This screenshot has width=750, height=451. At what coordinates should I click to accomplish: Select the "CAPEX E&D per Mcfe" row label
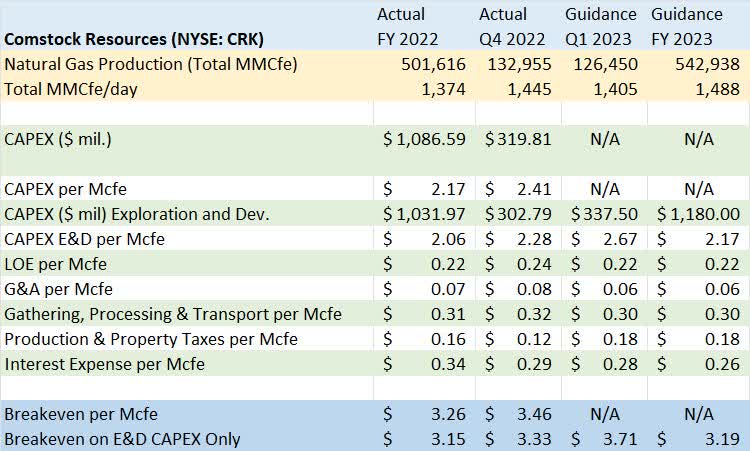tap(85, 239)
